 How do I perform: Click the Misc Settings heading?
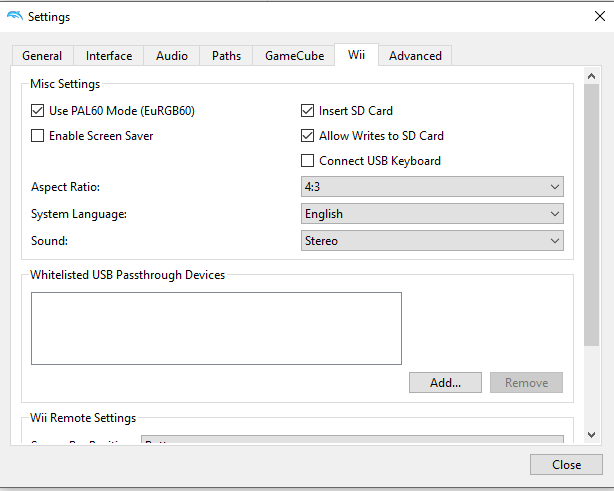[x=65, y=84]
